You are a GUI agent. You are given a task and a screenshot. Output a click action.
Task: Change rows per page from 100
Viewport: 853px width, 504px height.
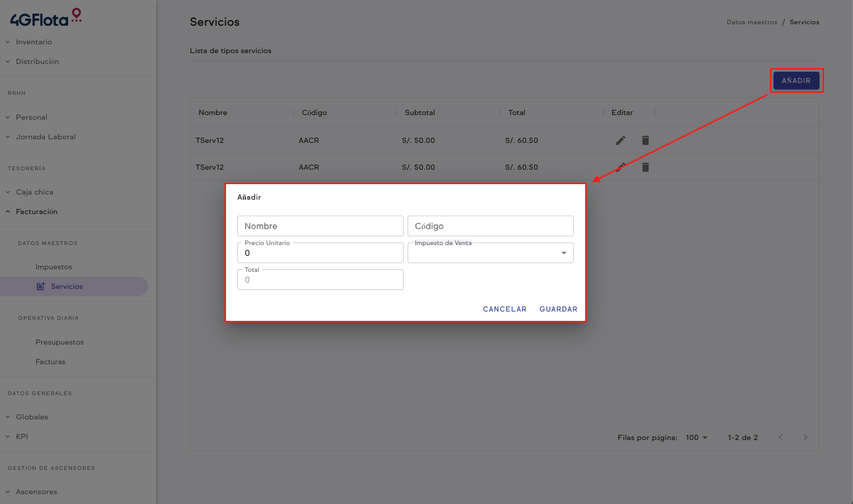(x=696, y=437)
